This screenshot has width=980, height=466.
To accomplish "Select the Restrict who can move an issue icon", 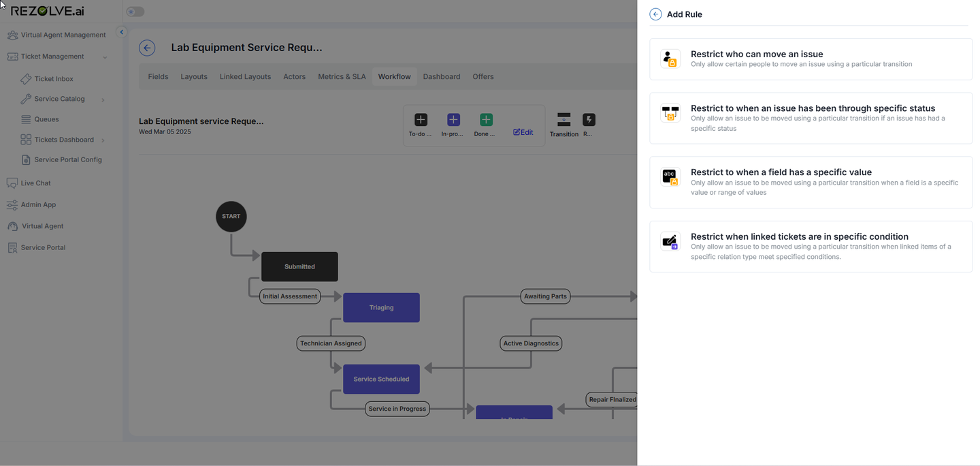I will tap(670, 59).
